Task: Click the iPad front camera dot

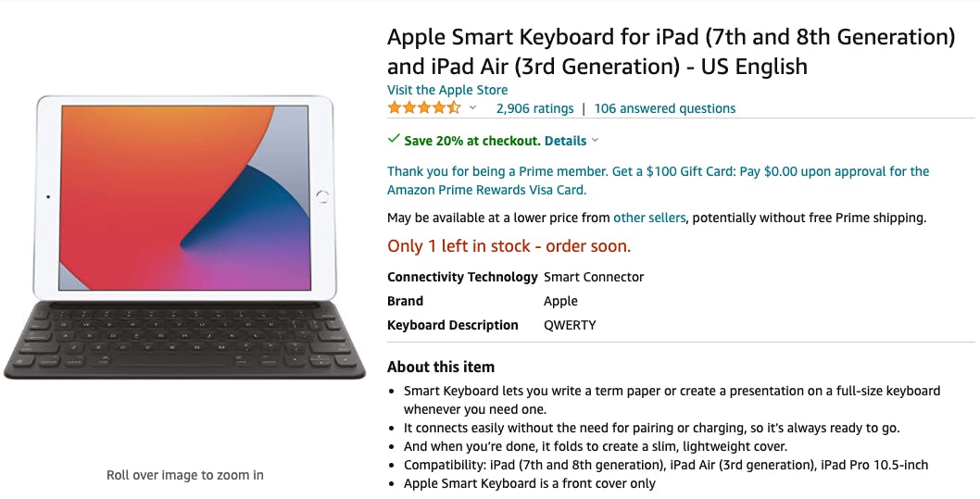Action: 47,196
